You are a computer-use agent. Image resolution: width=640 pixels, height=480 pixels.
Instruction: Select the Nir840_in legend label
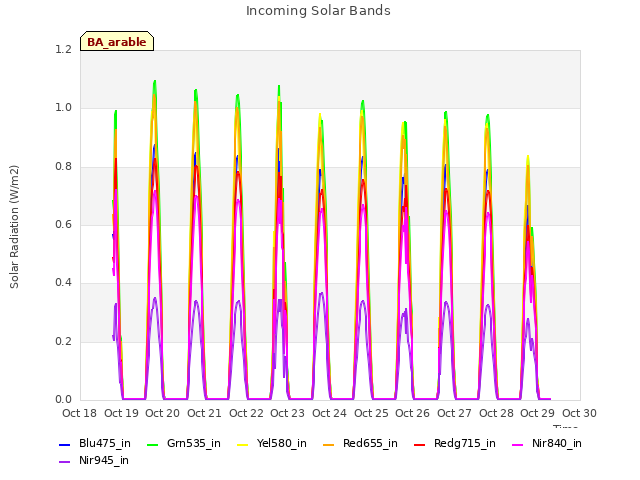[557, 444]
